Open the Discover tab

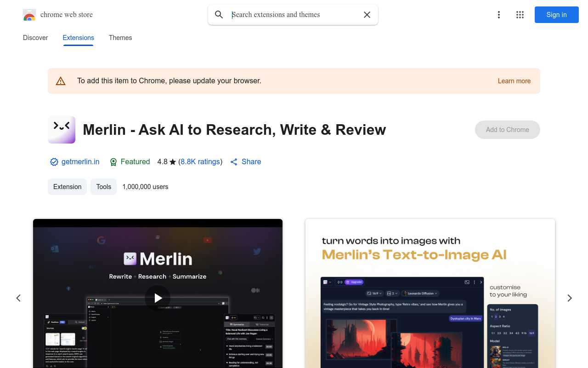pyautogui.click(x=35, y=38)
